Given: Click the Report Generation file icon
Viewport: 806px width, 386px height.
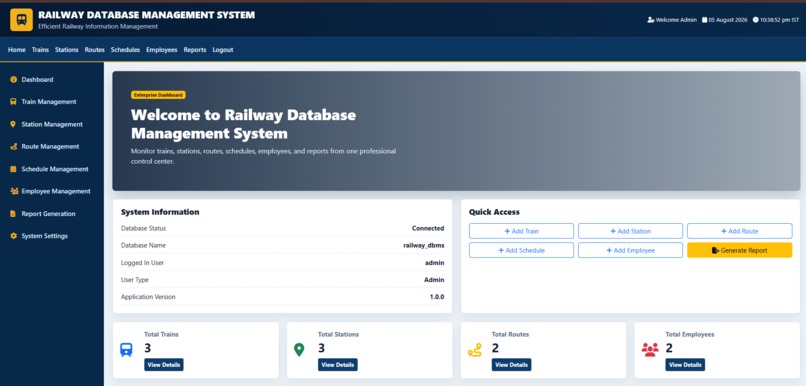Looking at the screenshot, I should tap(13, 214).
